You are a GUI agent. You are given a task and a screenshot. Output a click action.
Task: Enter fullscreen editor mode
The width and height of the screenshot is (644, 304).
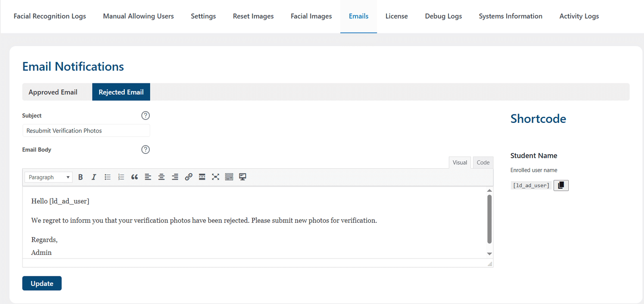(x=216, y=177)
